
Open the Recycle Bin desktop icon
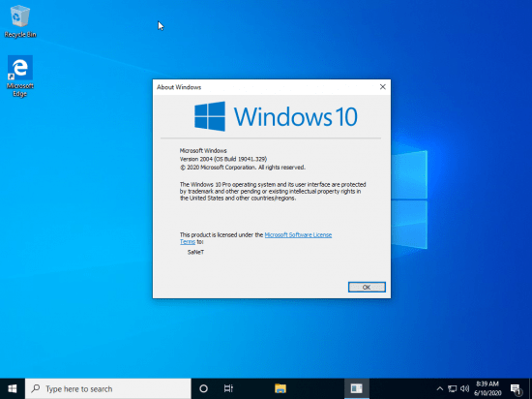[20, 21]
